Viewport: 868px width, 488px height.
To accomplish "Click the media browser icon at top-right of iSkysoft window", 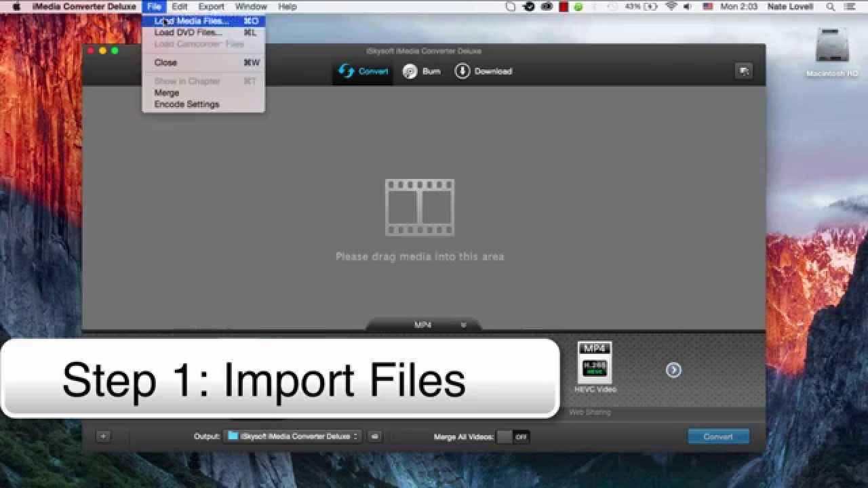I will 744,71.
